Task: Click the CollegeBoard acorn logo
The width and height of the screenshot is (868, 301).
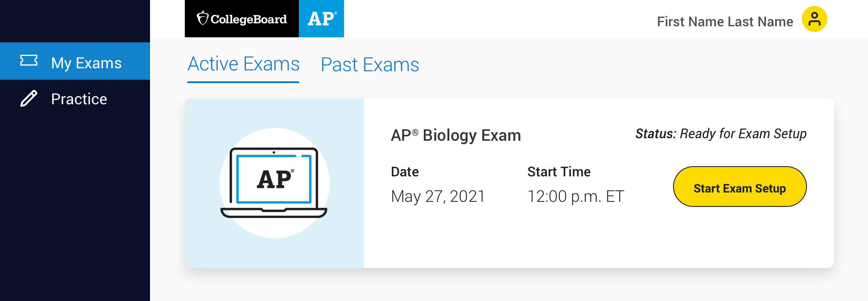Action: pyautogui.click(x=203, y=18)
